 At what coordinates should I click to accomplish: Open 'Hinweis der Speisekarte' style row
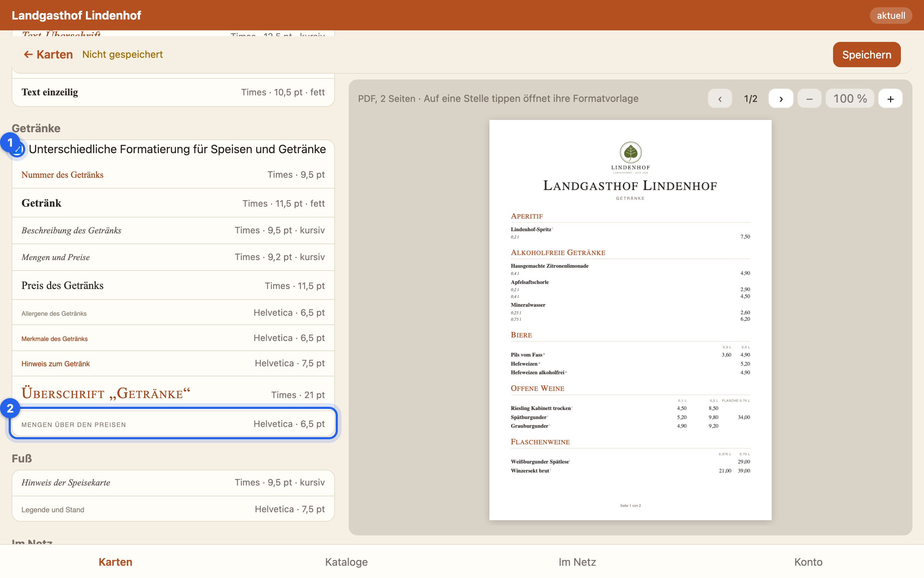tap(173, 483)
